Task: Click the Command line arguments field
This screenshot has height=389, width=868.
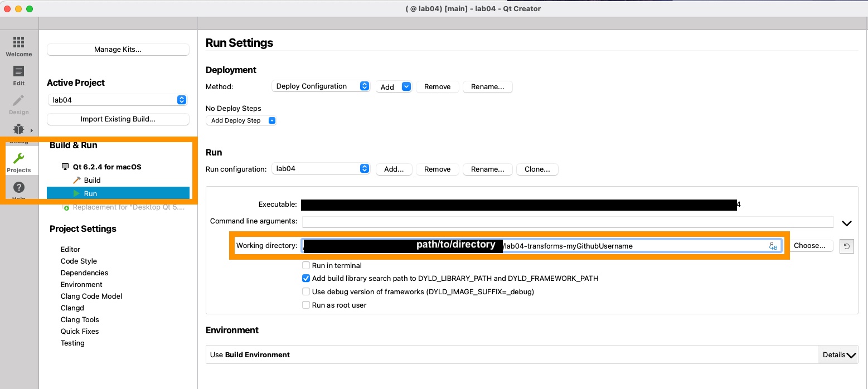Action: (568, 222)
